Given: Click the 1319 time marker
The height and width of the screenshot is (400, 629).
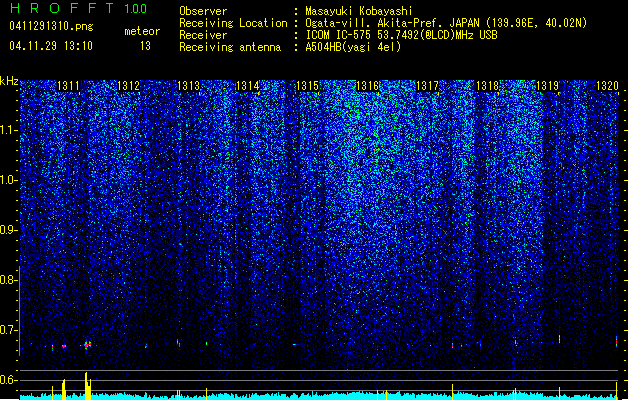Looking at the screenshot, I should [x=547, y=86].
